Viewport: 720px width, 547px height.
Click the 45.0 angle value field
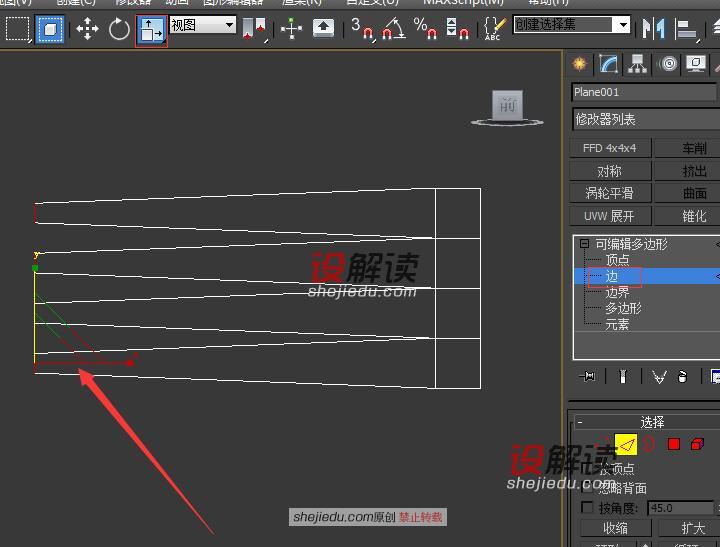coord(681,508)
